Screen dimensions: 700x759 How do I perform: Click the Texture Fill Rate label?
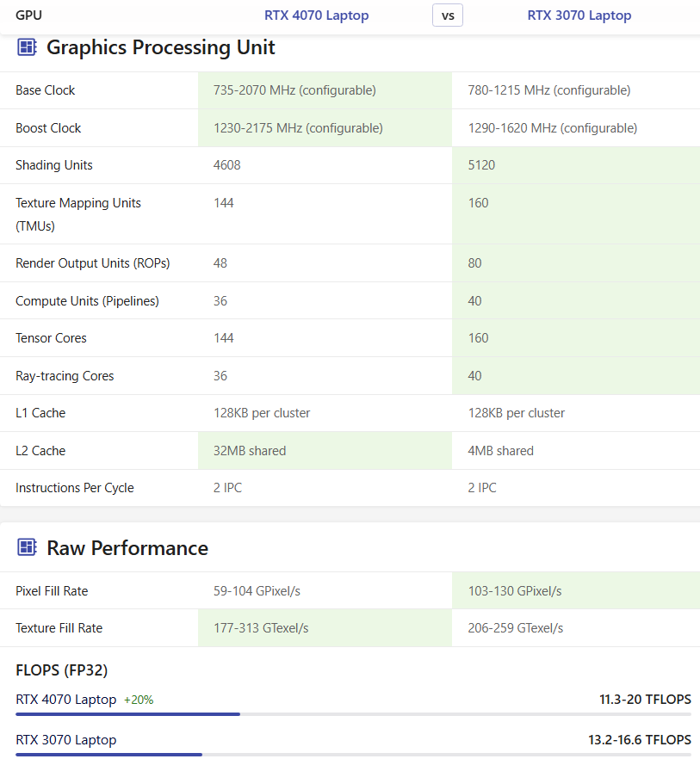pyautogui.click(x=59, y=628)
